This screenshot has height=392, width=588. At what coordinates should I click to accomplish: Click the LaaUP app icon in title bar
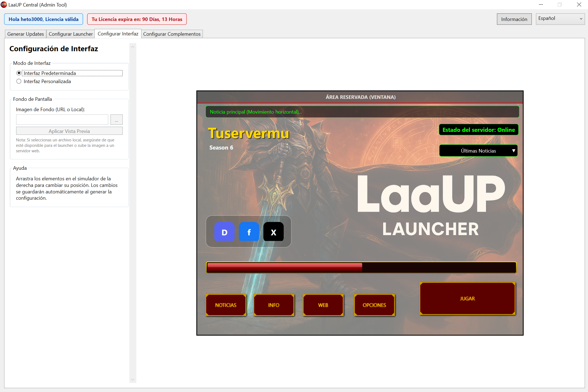click(x=4, y=5)
